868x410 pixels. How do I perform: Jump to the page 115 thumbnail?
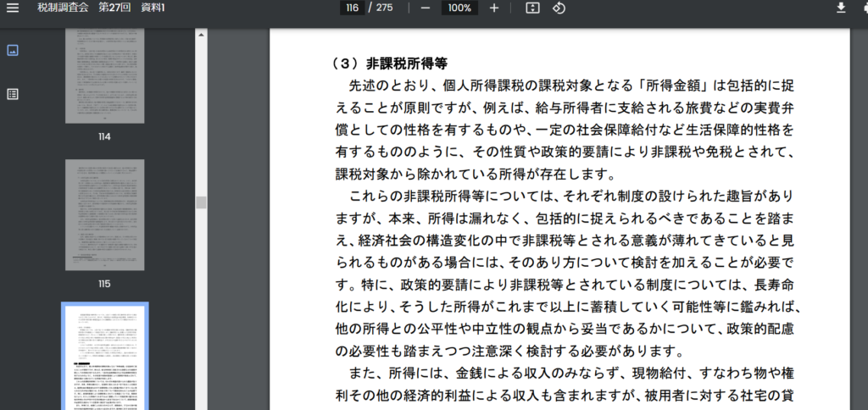click(x=104, y=215)
